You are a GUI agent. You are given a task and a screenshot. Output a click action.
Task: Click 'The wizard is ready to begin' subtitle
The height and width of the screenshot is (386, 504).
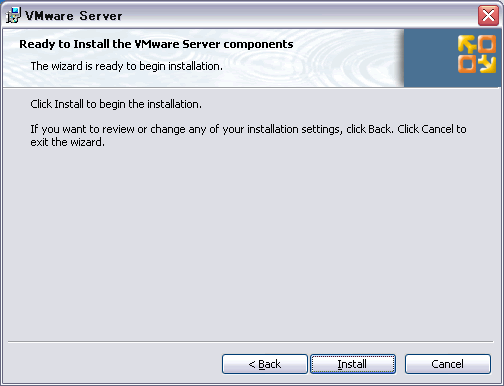click(x=126, y=66)
